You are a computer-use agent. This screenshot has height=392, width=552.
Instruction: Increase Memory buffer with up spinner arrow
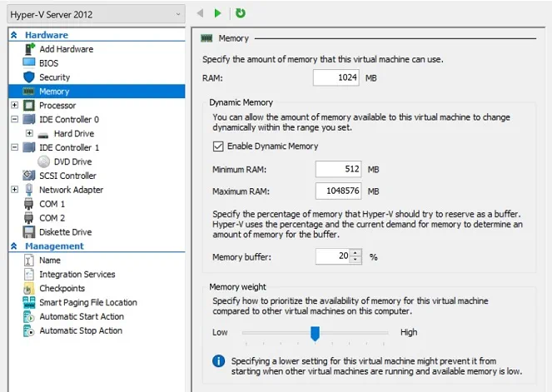[x=356, y=253]
